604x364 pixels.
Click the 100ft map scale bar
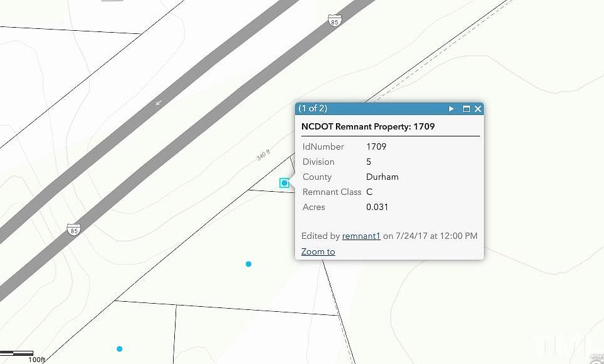pyautogui.click(x=17, y=353)
